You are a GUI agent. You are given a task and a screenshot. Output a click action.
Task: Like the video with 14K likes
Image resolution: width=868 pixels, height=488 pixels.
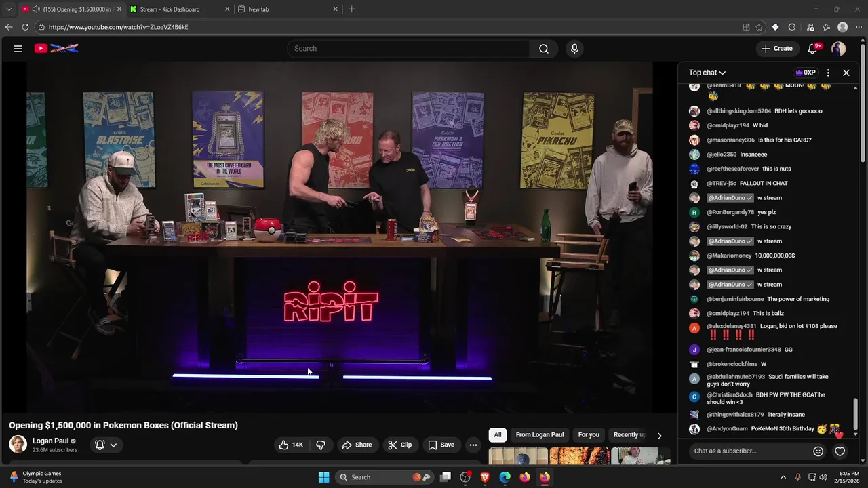tap(291, 445)
